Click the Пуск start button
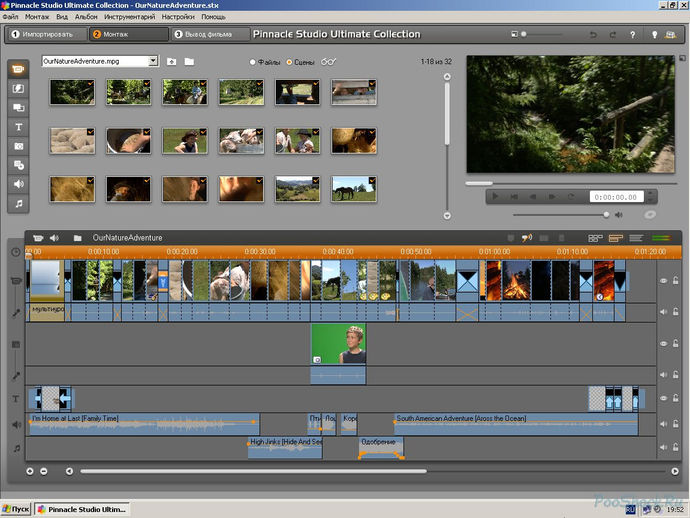 point(16,509)
